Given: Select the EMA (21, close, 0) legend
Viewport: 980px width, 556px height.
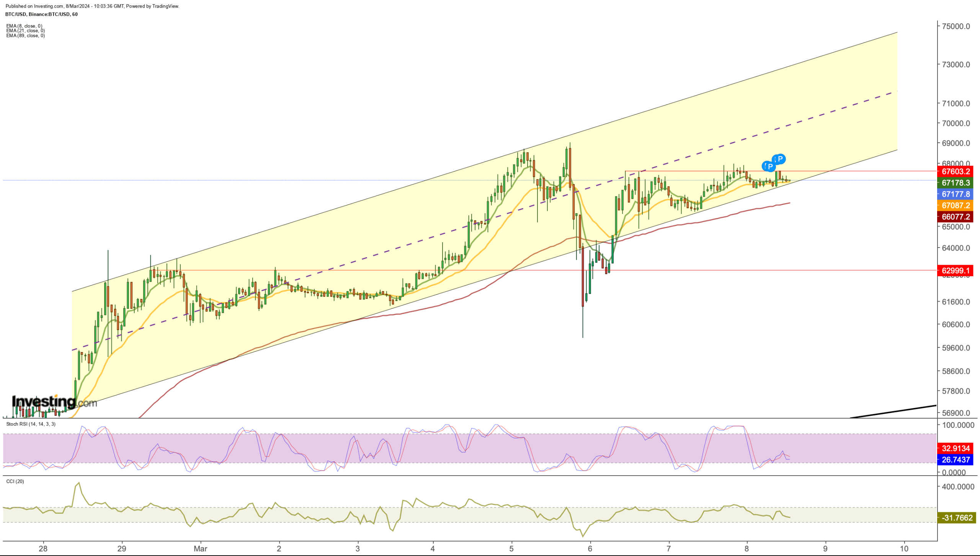Looking at the screenshot, I should [26, 31].
